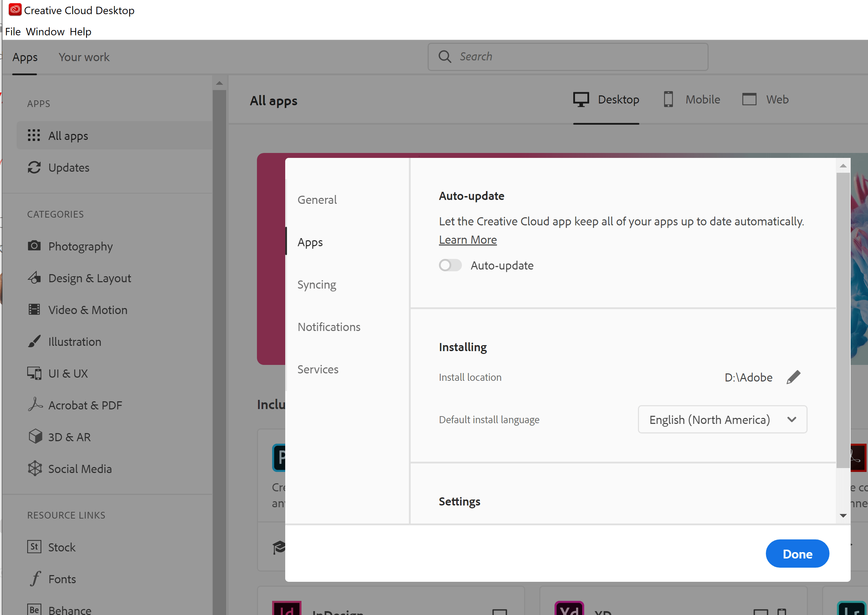Browse the Social Media category
Screen dimensions: 868x615
coord(80,468)
